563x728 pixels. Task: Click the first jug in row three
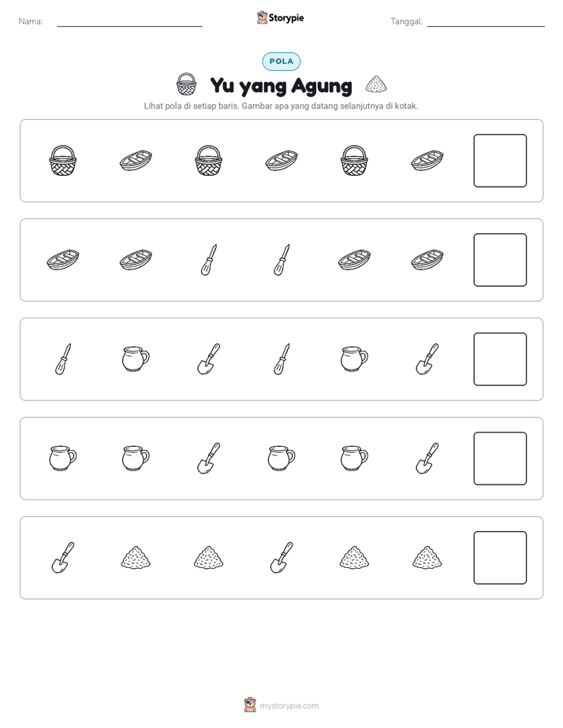pyautogui.click(x=136, y=359)
